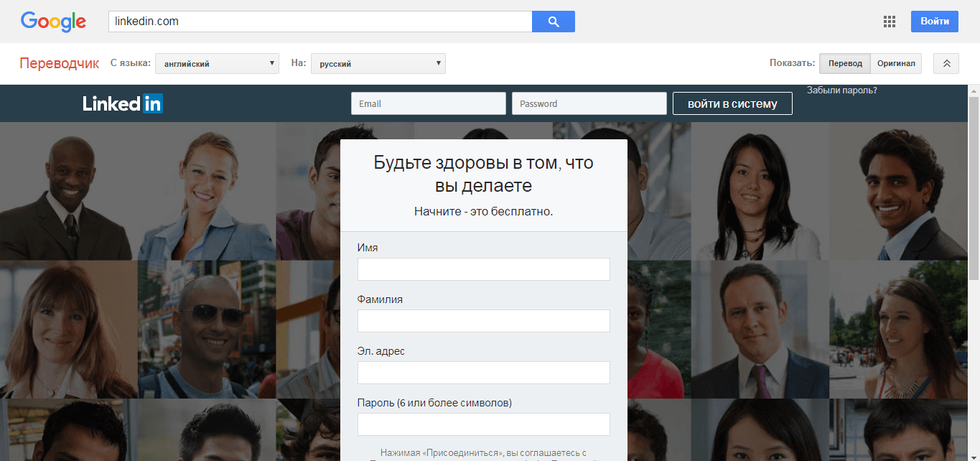Image resolution: width=980 pixels, height=461 pixels.
Task: Click the Имя input field
Action: coord(484,269)
